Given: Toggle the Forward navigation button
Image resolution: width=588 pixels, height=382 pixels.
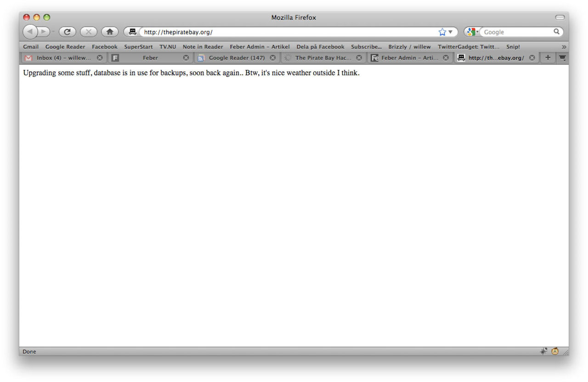Looking at the screenshot, I should [42, 32].
